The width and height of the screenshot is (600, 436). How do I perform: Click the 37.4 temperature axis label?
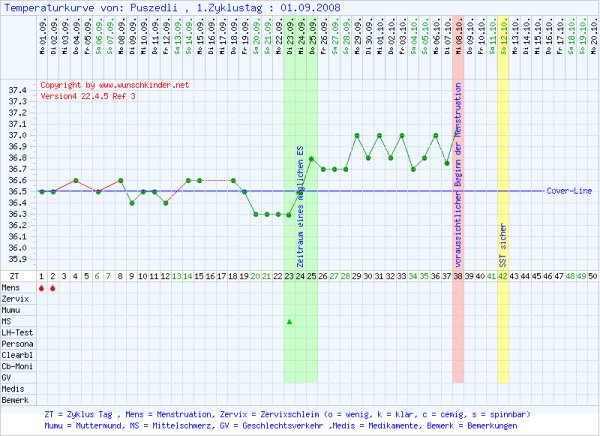[x=17, y=90]
